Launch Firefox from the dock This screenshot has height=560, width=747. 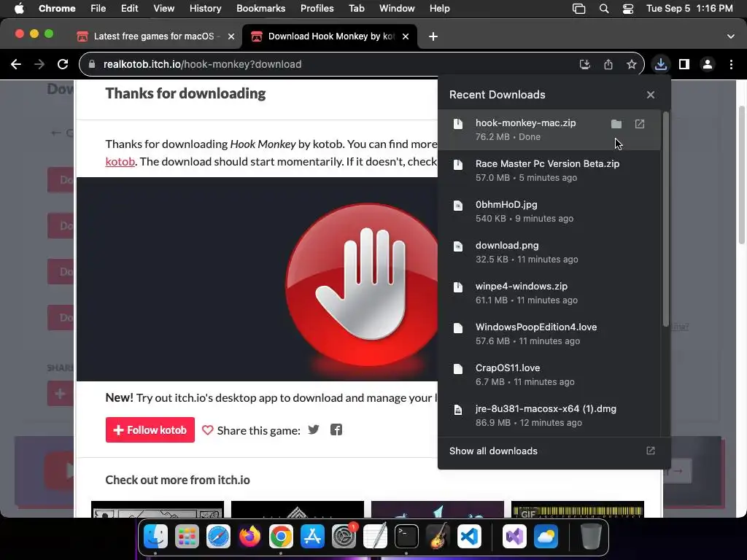(249, 537)
